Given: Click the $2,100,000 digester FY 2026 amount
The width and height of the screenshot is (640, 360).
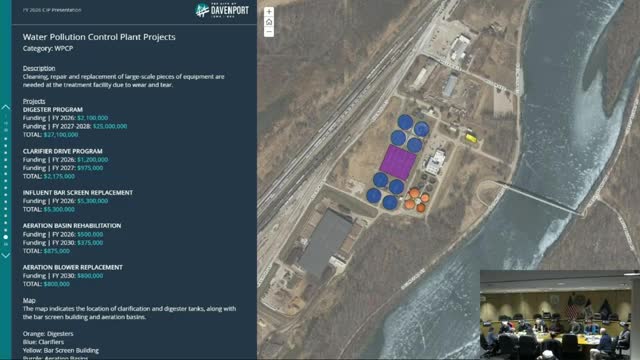Looking at the screenshot, I should point(93,118).
